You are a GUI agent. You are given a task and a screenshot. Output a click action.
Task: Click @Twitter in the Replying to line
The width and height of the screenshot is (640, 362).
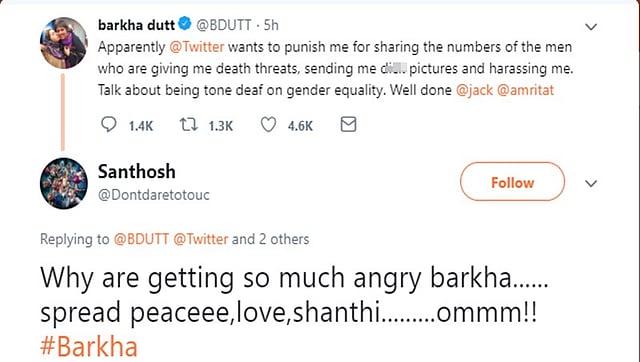click(x=200, y=239)
